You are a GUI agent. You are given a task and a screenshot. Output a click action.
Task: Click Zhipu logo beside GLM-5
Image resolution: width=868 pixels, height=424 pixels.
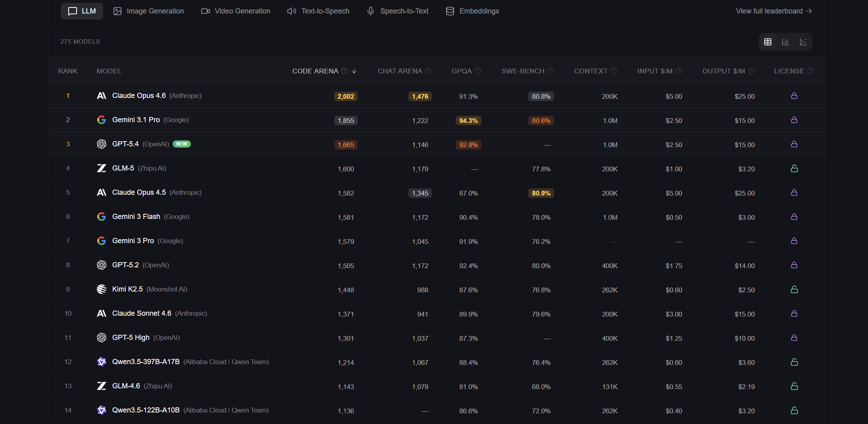click(102, 168)
